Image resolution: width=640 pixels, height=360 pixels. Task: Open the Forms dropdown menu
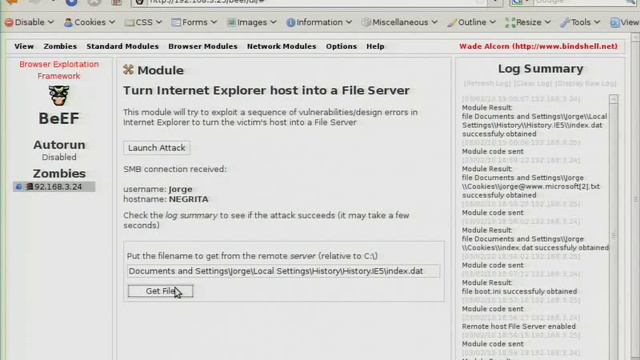(x=194, y=22)
